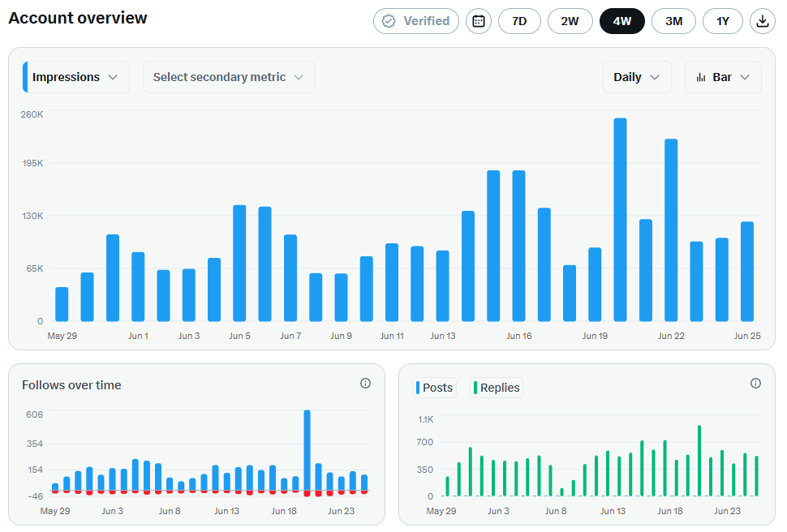Toggle the Posts series in legend
The image size is (787, 532).
[x=435, y=388]
